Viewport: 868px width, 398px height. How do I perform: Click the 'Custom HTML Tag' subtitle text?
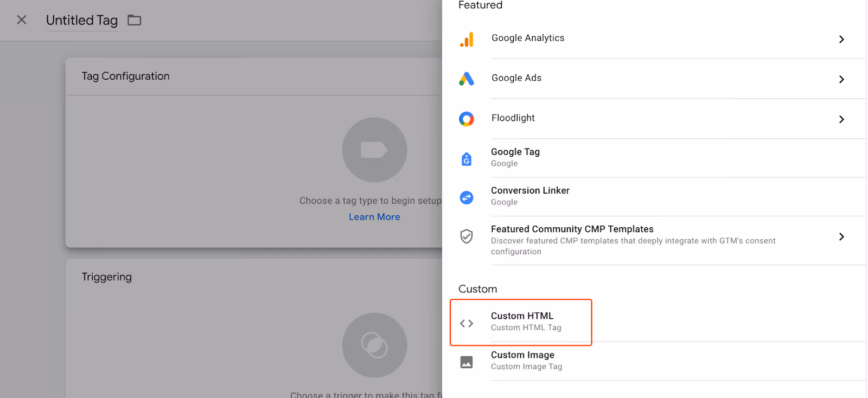pos(526,328)
